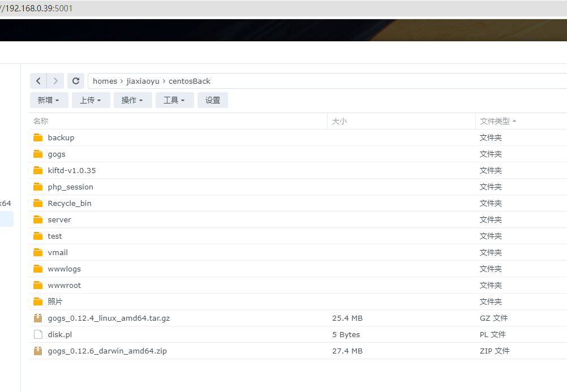This screenshot has width=567, height=392.
Task: Click the forward navigation arrow
Action: (55, 81)
